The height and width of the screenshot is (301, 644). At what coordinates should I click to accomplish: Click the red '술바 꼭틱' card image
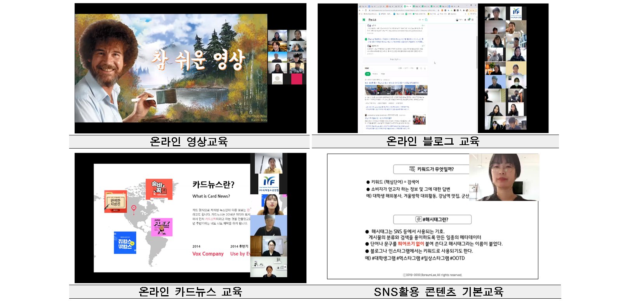159,190
